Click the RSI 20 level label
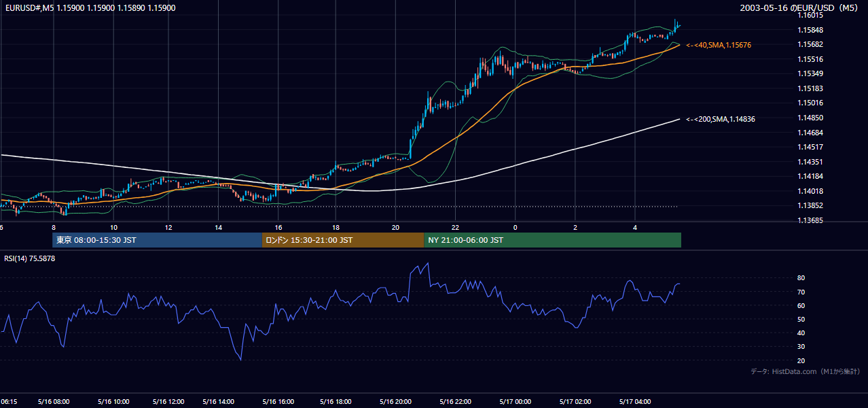Viewport: 868px width, 408px height. [x=801, y=360]
